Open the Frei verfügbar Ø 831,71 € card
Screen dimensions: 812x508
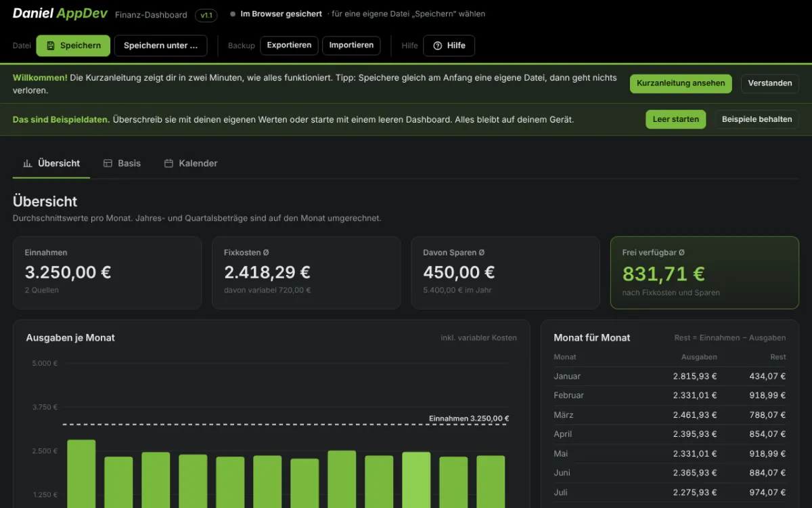click(x=704, y=272)
